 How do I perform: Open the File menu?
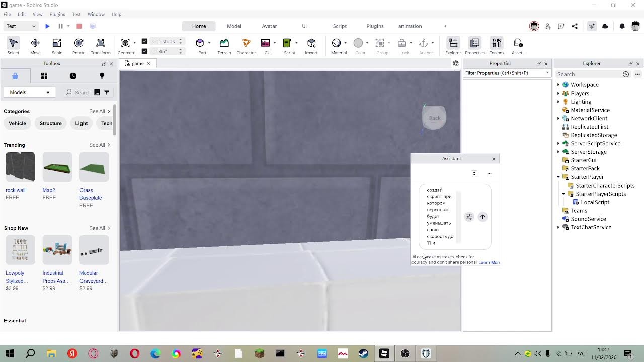point(7,14)
